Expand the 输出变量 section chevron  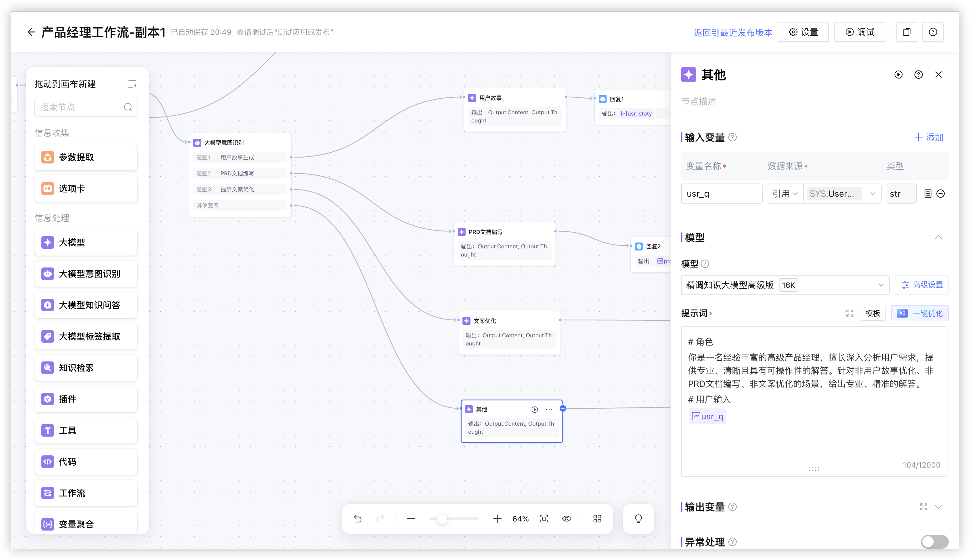click(x=938, y=506)
